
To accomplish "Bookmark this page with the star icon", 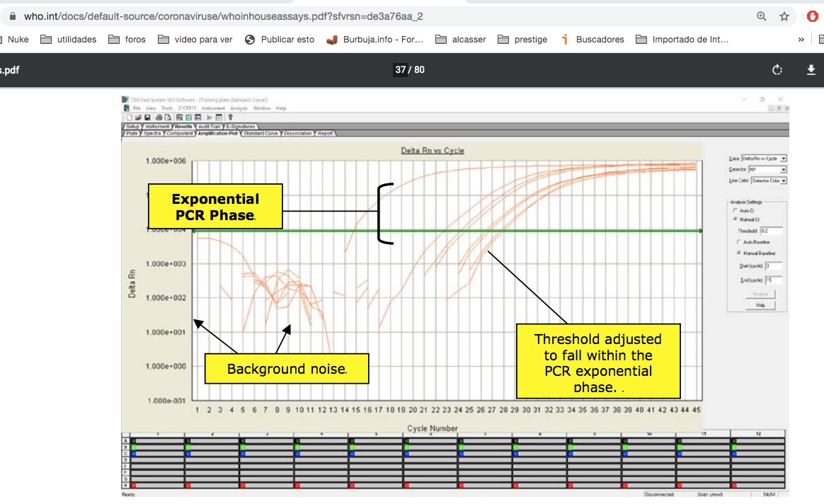I will (x=784, y=16).
